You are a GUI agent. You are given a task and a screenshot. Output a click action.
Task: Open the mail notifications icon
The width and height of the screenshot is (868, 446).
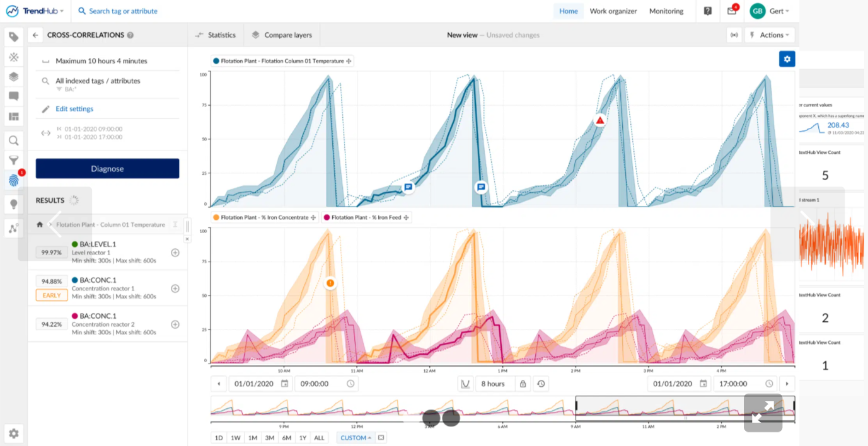tap(732, 11)
